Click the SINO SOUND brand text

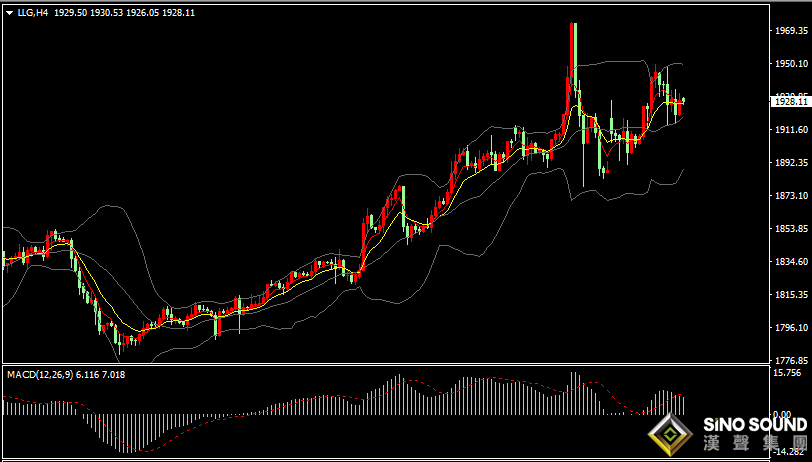[755, 425]
